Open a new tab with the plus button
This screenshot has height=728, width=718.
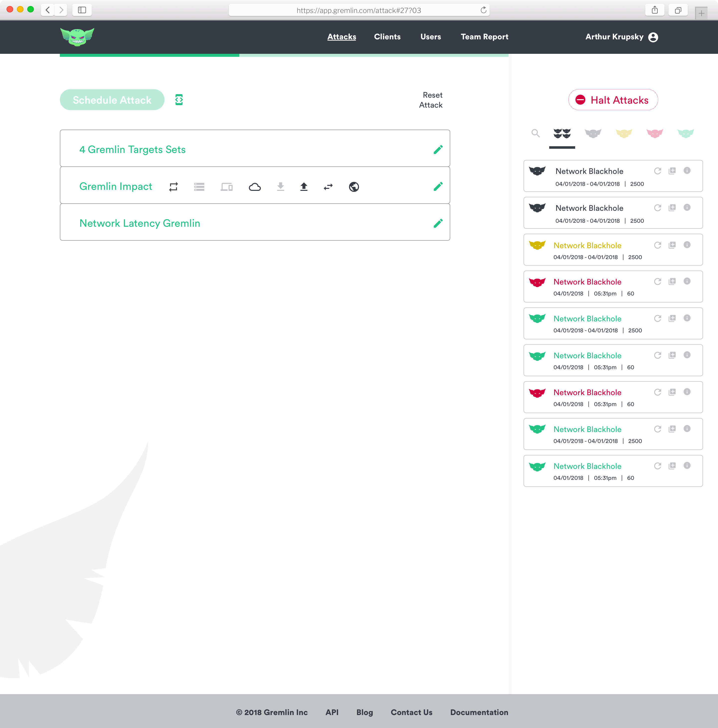click(x=701, y=13)
